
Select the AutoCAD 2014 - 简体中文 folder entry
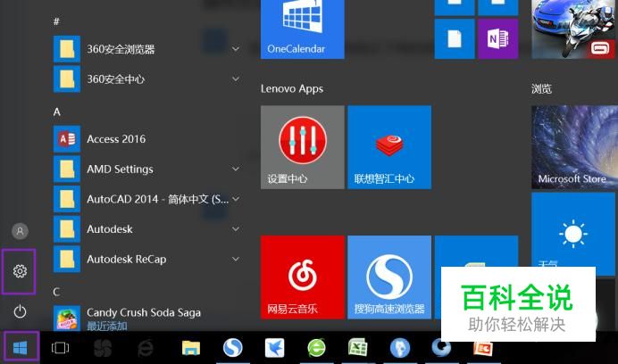pos(147,199)
